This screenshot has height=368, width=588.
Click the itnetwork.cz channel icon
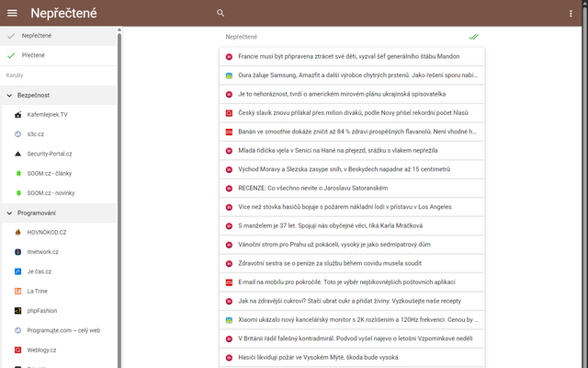pos(17,252)
